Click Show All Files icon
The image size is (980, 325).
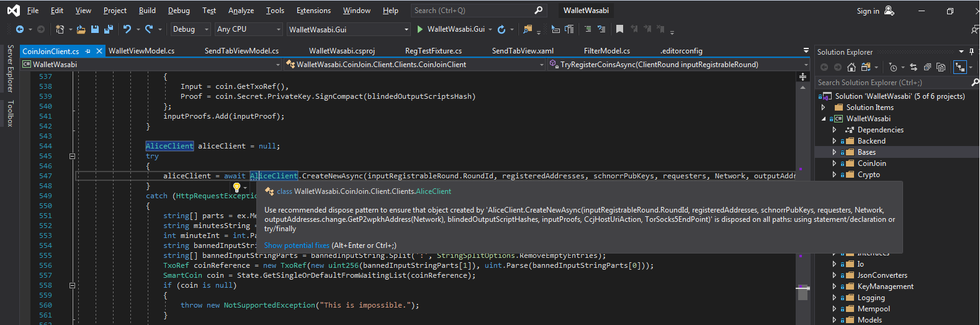941,67
